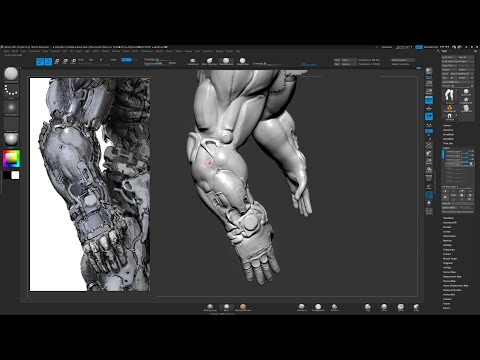
Task: Select the black secondary color swatch
Action: (7, 175)
